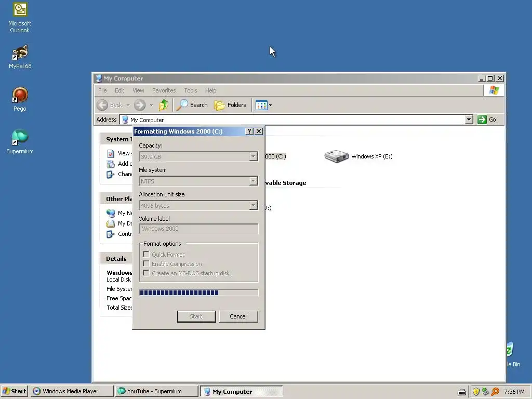Click the Windows flag logo in My Computer
This screenshot has height=399, width=532.
pos(494,90)
